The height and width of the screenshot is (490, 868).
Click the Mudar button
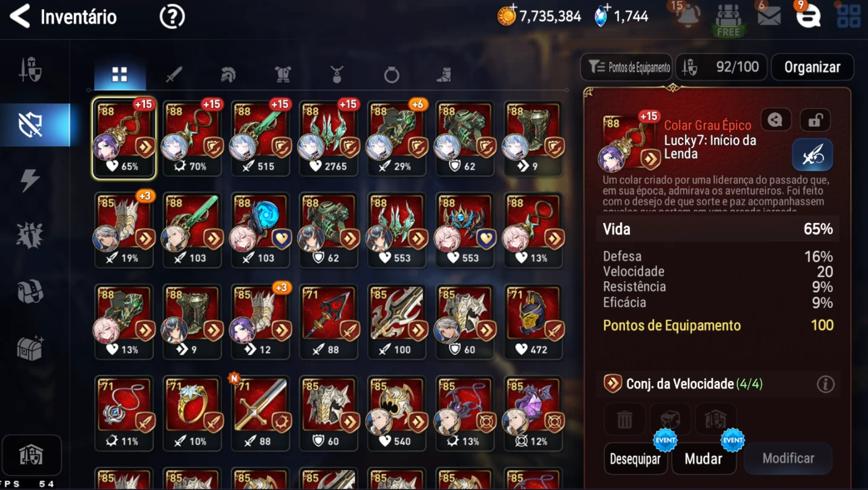703,459
